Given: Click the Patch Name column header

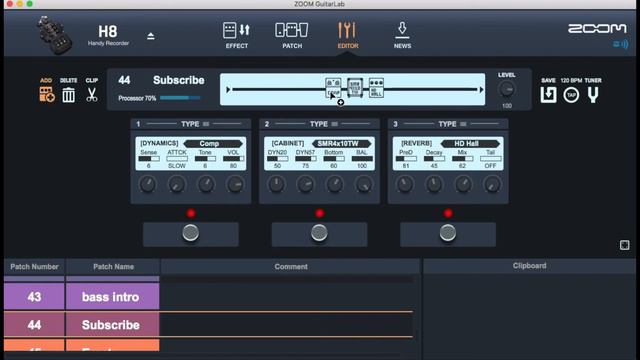Looking at the screenshot, I should coord(113,267).
